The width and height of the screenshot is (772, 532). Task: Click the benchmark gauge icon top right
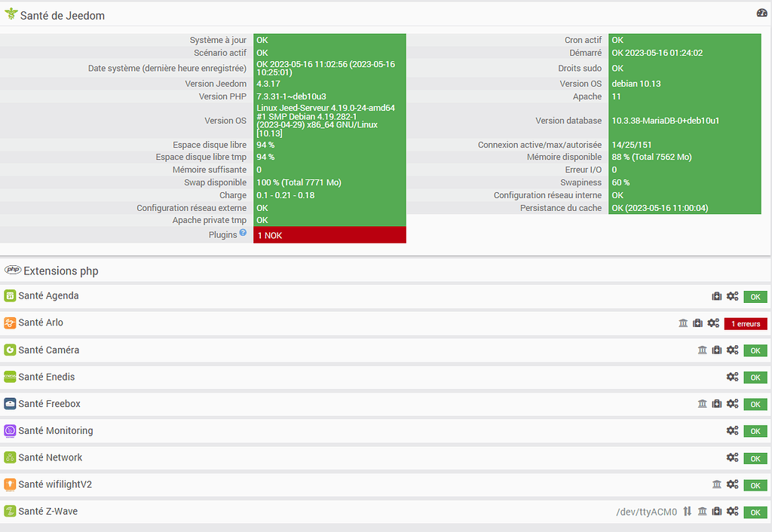761,13
